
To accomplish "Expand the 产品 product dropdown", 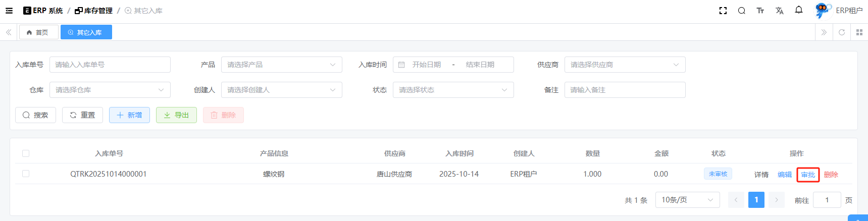I will (281, 65).
